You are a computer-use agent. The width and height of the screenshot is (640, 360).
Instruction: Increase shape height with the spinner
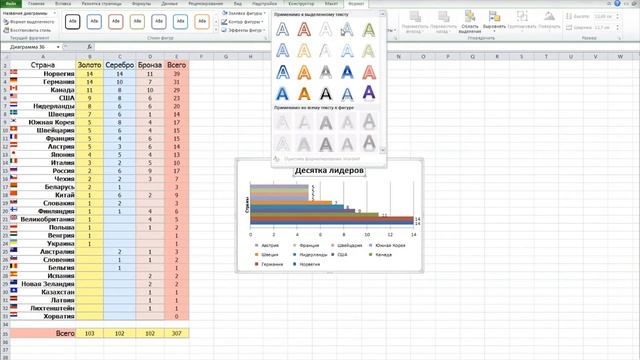[x=617, y=15]
